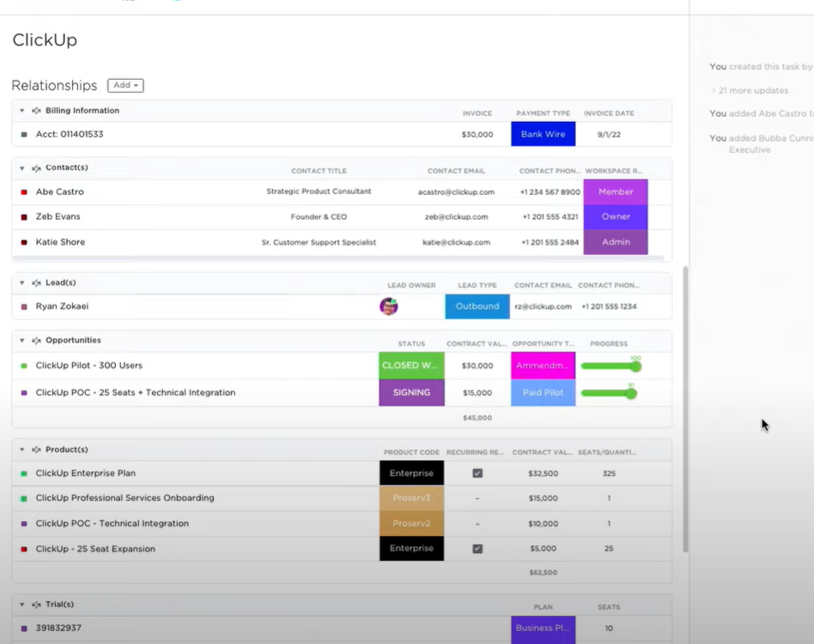Toggle Recurring Revenue checkbox for ClickUp Enterprise Plan
814x644 pixels.
click(x=477, y=473)
